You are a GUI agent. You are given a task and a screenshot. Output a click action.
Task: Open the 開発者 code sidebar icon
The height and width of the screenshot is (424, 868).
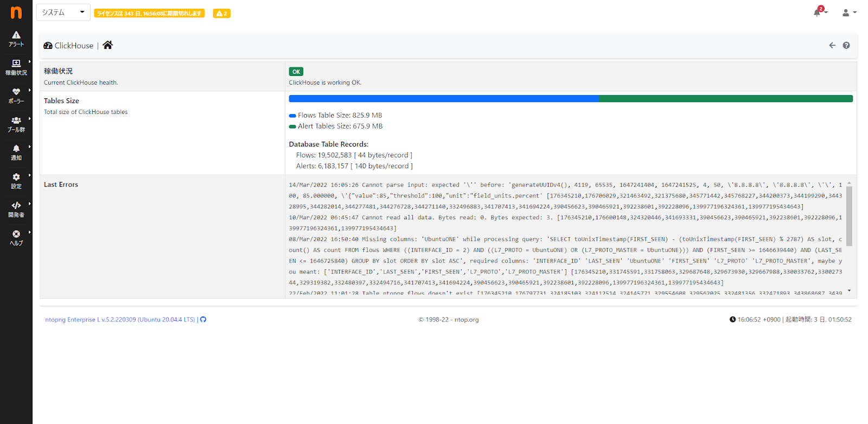point(16,205)
